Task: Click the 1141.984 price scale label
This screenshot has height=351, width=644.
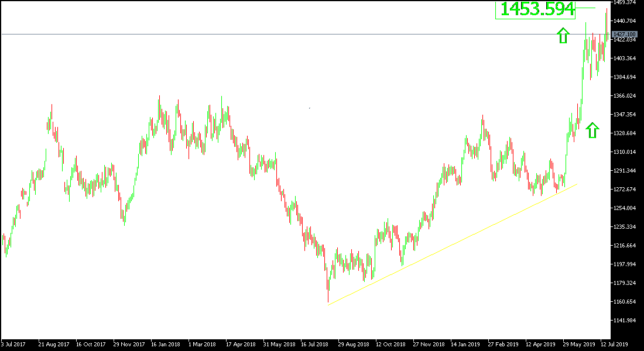Action: (626, 320)
